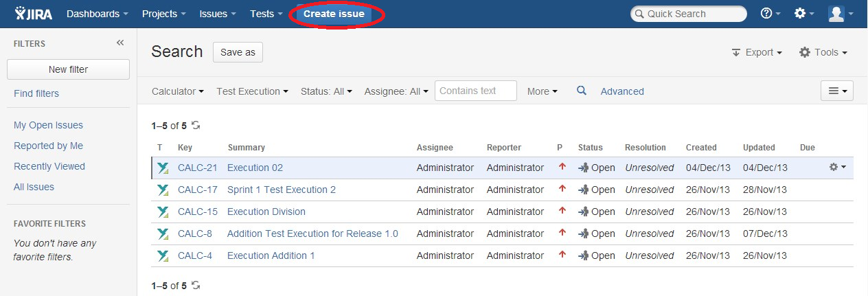The height and width of the screenshot is (296, 868).
Task: Collapse the Filters sidebar with double-chevron icon
Action: tap(120, 43)
